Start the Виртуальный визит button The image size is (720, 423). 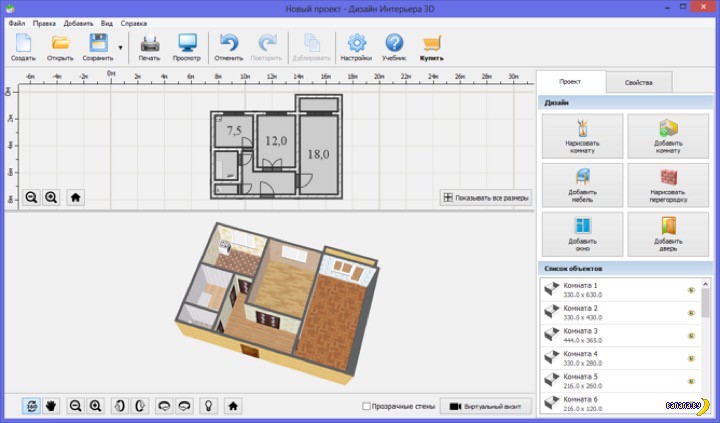click(x=485, y=407)
